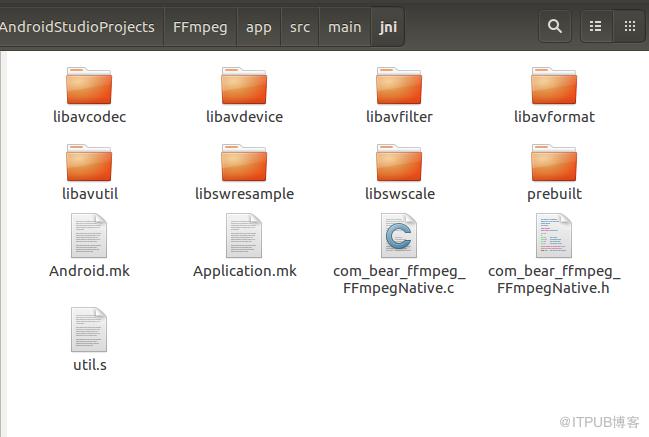Click the libavformat name label

click(554, 117)
